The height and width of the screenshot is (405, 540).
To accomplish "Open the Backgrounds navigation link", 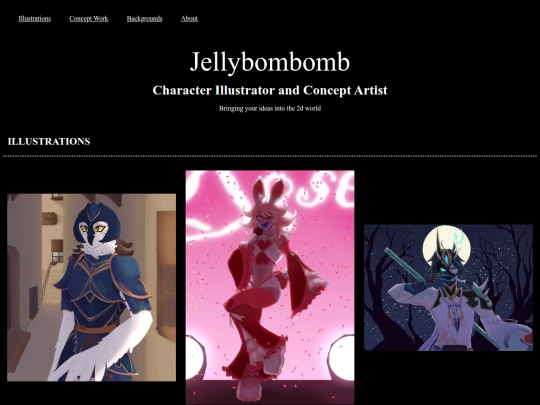I will click(x=144, y=19).
